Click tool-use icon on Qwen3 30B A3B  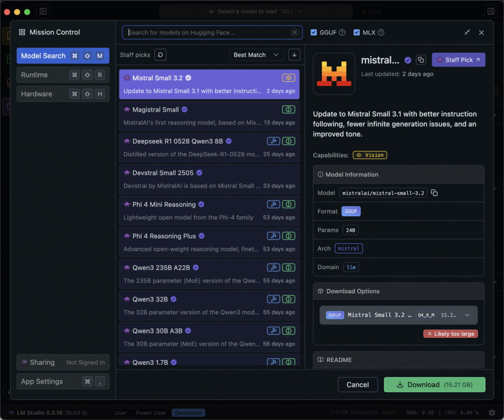coord(273,330)
